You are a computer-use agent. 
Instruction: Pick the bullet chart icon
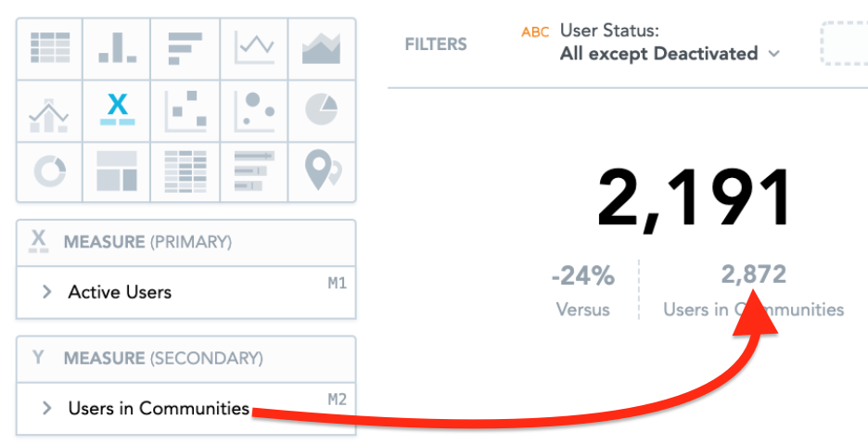pos(253,172)
